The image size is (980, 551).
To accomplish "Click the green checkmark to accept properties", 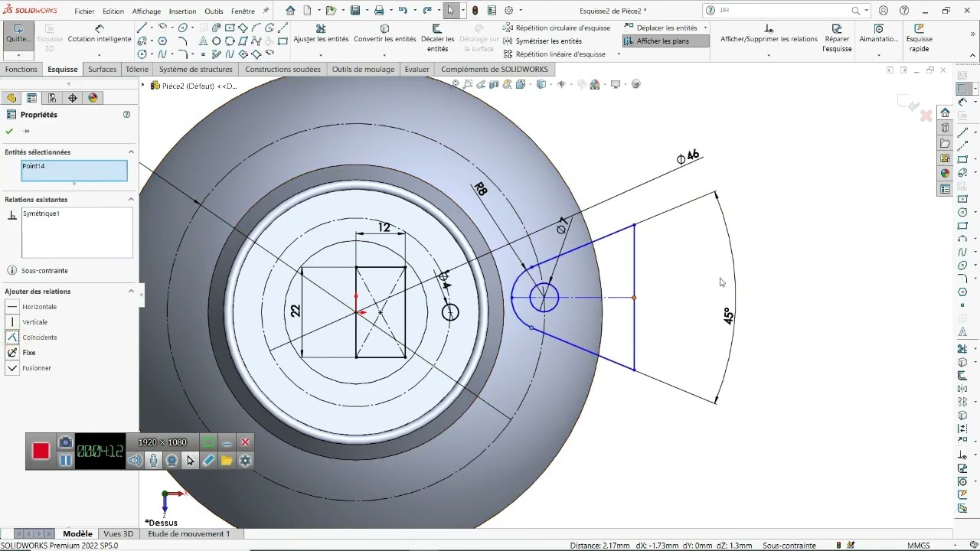I will point(9,131).
